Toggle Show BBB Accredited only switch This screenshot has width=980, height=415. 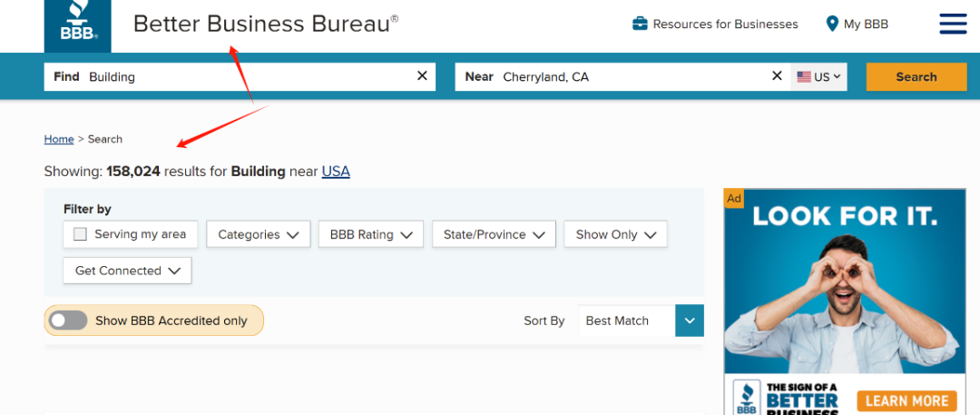69,321
